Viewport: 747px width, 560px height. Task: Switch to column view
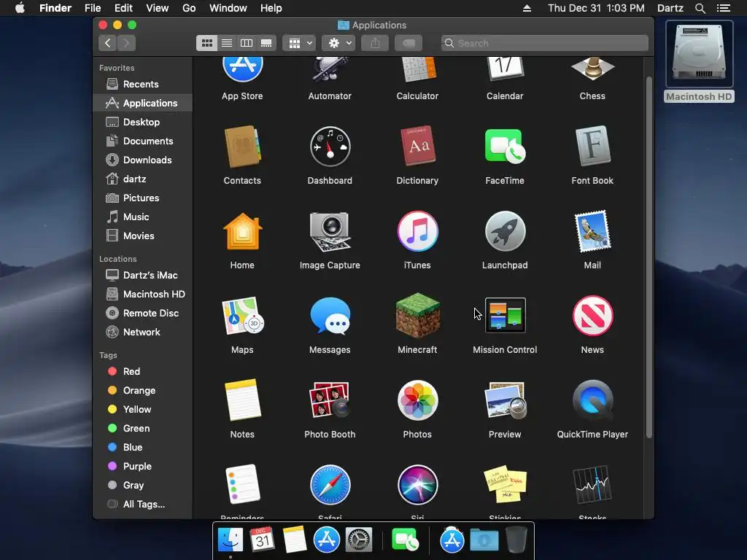coord(247,43)
